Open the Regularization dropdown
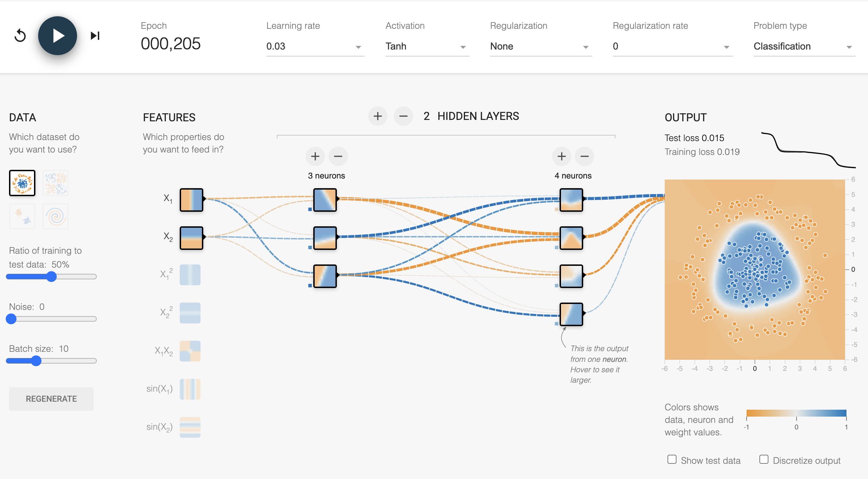The height and width of the screenshot is (479, 868). [x=541, y=46]
